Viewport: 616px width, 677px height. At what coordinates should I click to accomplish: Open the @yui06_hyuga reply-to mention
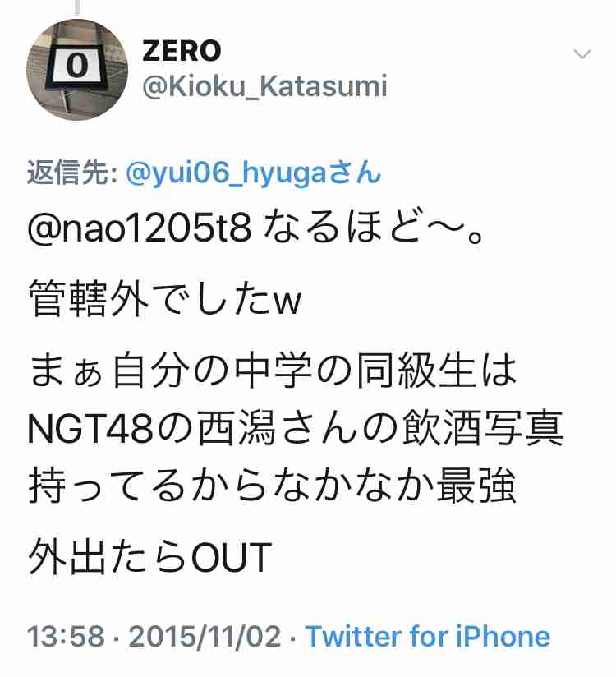tap(254, 173)
